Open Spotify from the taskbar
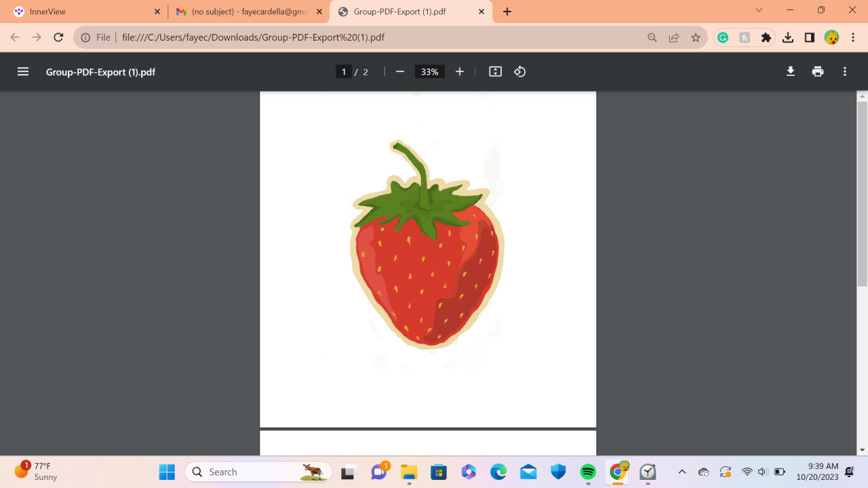This screenshot has width=868, height=488. 588,472
